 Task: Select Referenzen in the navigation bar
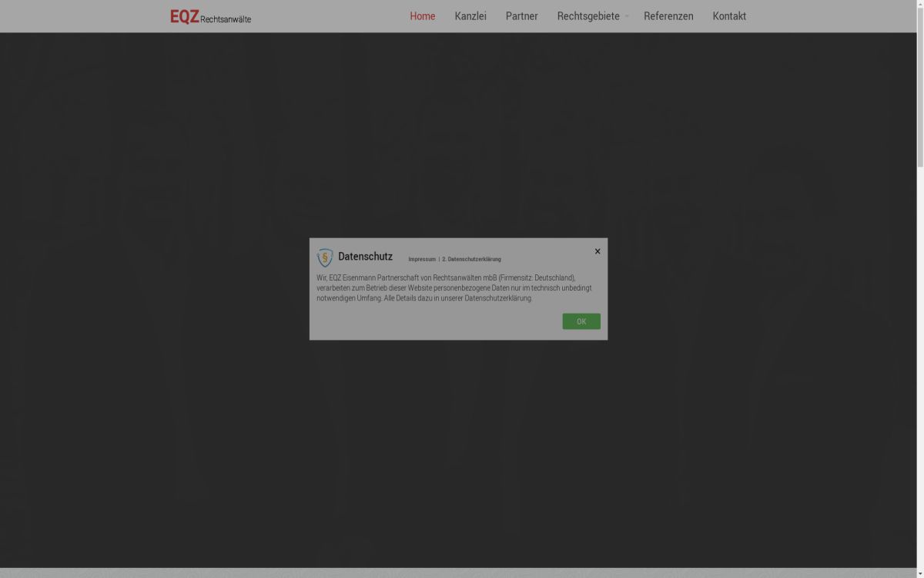pos(668,16)
